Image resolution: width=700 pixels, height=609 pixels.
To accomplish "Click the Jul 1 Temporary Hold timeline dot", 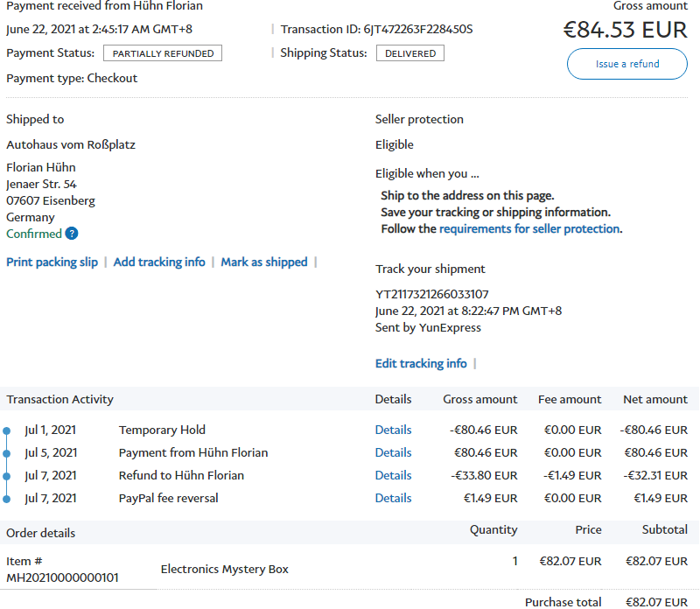I will click(7, 430).
